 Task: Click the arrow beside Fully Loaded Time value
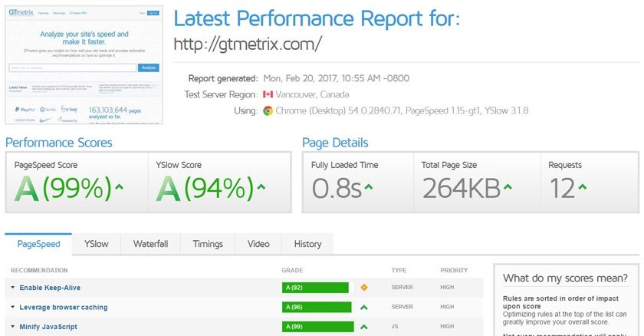coord(369,188)
